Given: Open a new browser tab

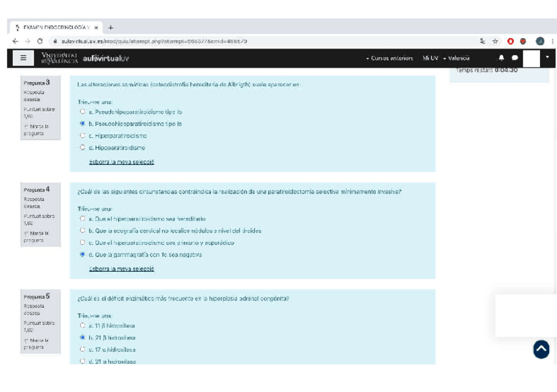Looking at the screenshot, I should pyautogui.click(x=111, y=28).
